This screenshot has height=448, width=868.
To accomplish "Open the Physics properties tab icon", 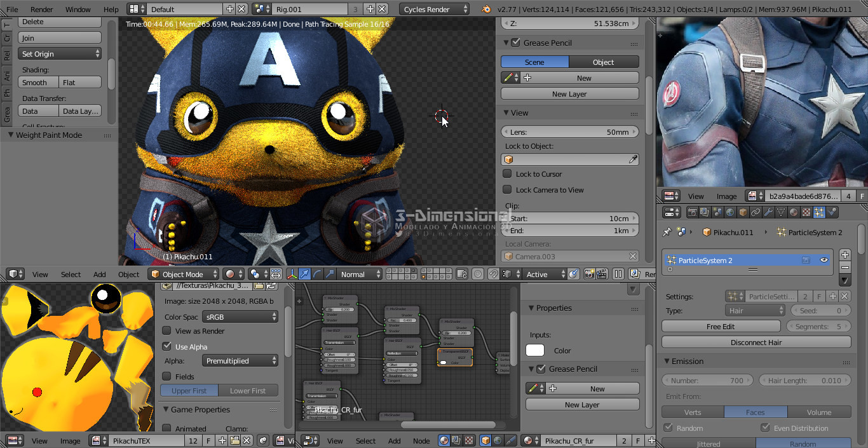I will (x=832, y=212).
